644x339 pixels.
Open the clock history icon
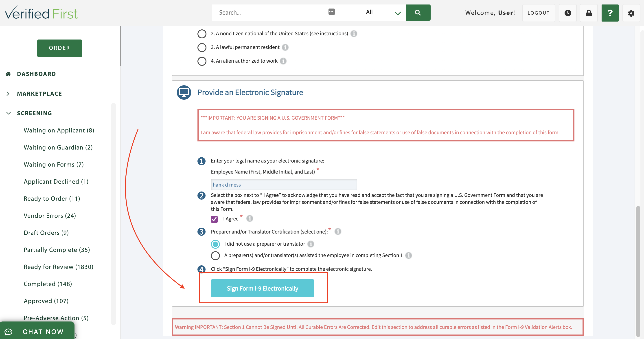tap(567, 13)
